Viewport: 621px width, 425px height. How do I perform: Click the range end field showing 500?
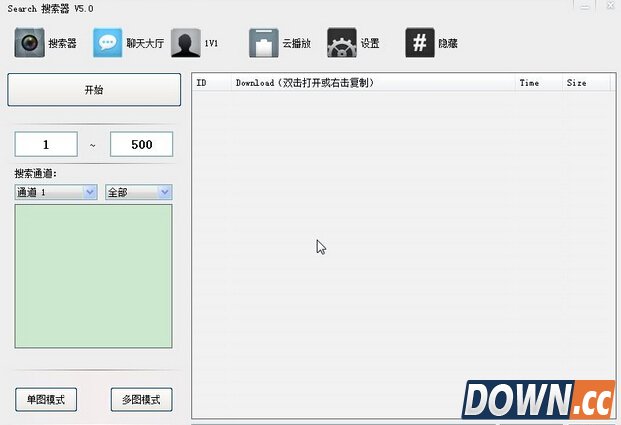click(x=141, y=144)
